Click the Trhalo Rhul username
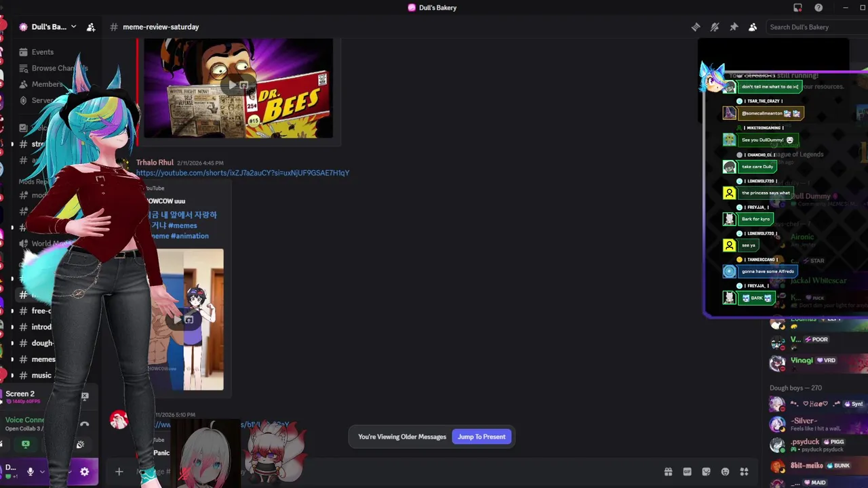The width and height of the screenshot is (868, 488). (155, 163)
